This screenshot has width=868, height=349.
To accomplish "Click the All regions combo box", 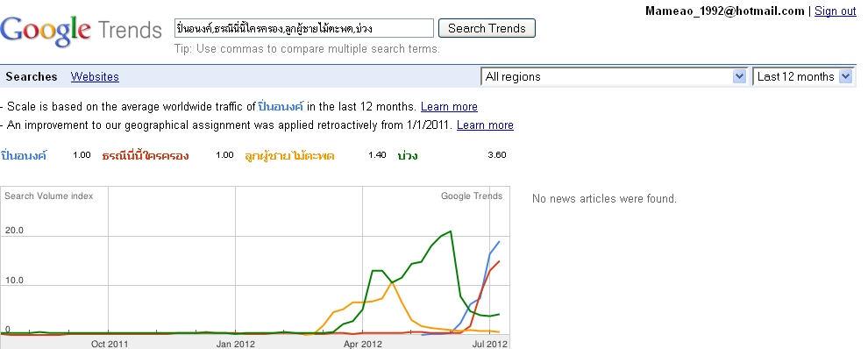I will tap(614, 76).
